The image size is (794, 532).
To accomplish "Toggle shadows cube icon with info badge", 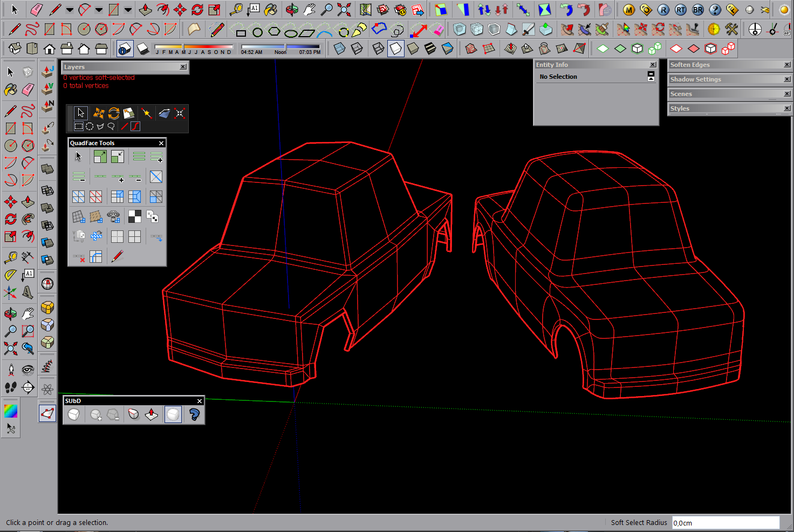I will [125, 49].
